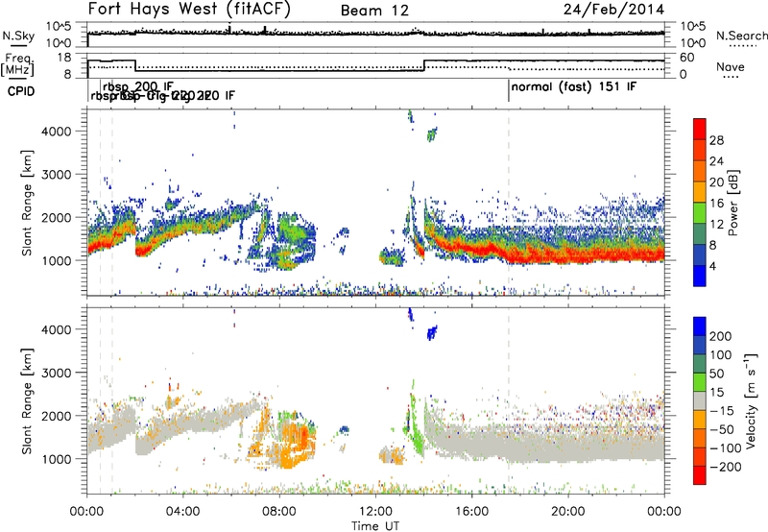The width and height of the screenshot is (768, 532).
Task: Click the '12:00' time tick label
Action: click(x=375, y=512)
